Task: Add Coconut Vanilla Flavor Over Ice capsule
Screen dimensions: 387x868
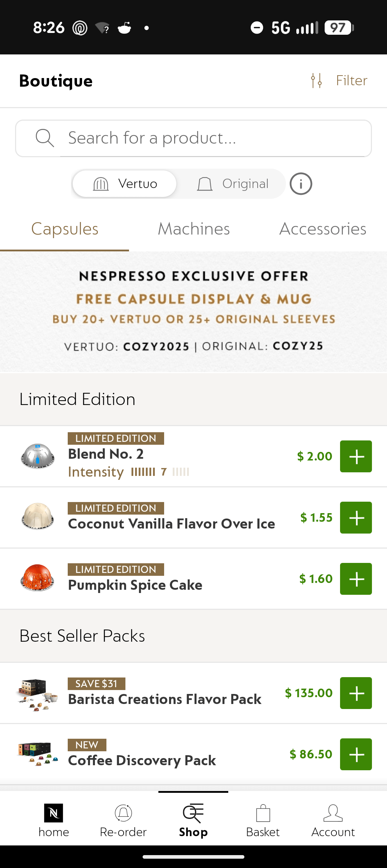Action: pyautogui.click(x=356, y=518)
